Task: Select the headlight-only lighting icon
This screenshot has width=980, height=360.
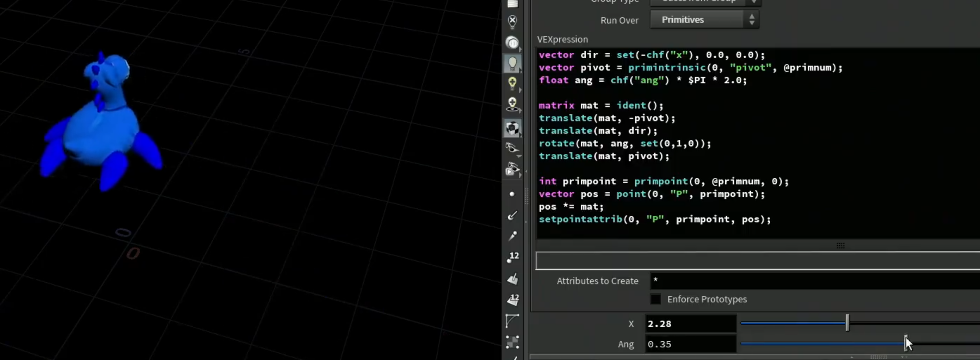Action: point(512,42)
